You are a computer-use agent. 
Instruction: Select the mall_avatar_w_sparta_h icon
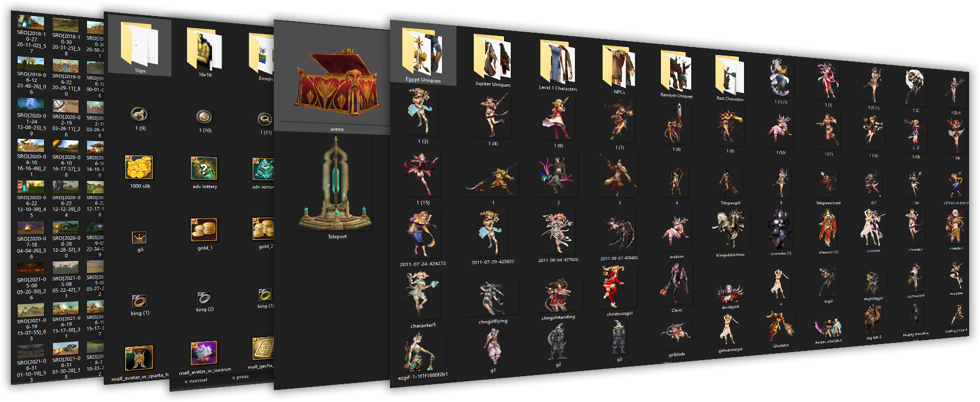tap(139, 358)
